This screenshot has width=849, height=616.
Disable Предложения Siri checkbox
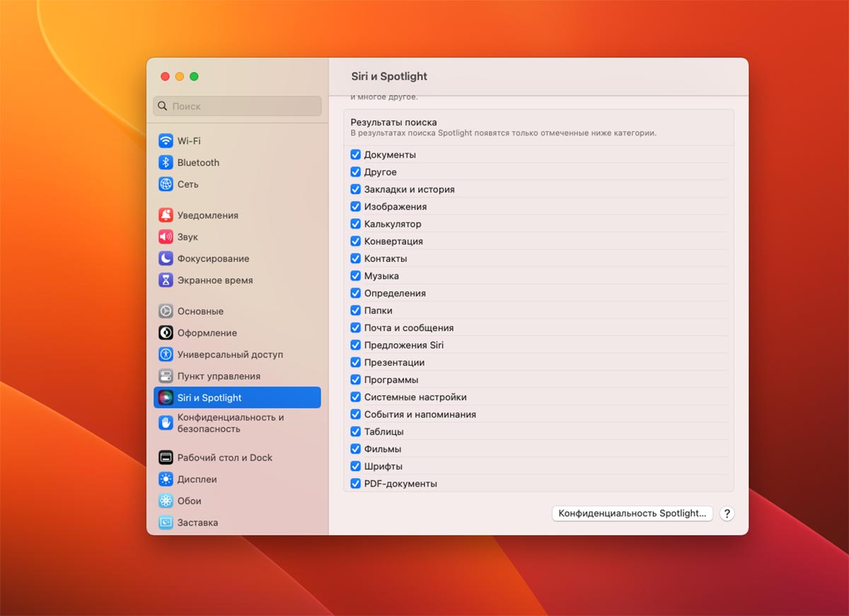click(x=356, y=345)
